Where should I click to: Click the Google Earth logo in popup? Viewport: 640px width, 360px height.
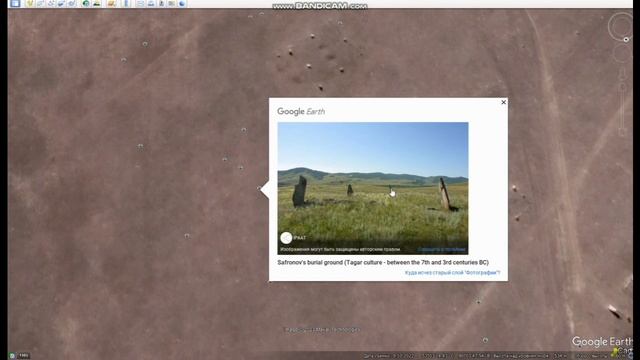[301, 111]
